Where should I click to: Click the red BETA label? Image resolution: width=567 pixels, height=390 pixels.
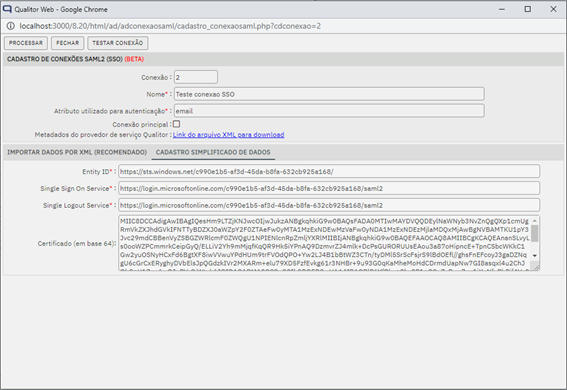(134, 59)
